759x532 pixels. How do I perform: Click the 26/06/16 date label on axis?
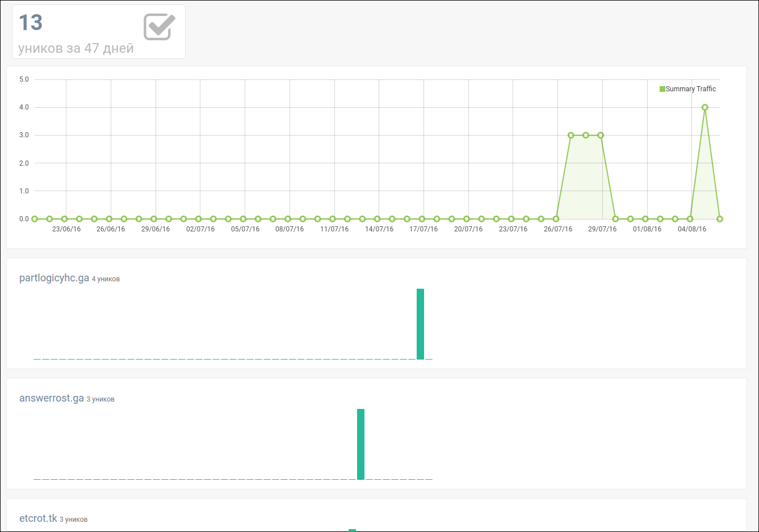click(x=111, y=229)
